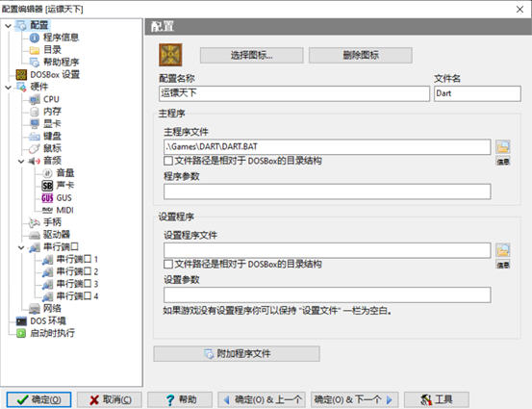Click info button under setup program browse

[x=503, y=265]
